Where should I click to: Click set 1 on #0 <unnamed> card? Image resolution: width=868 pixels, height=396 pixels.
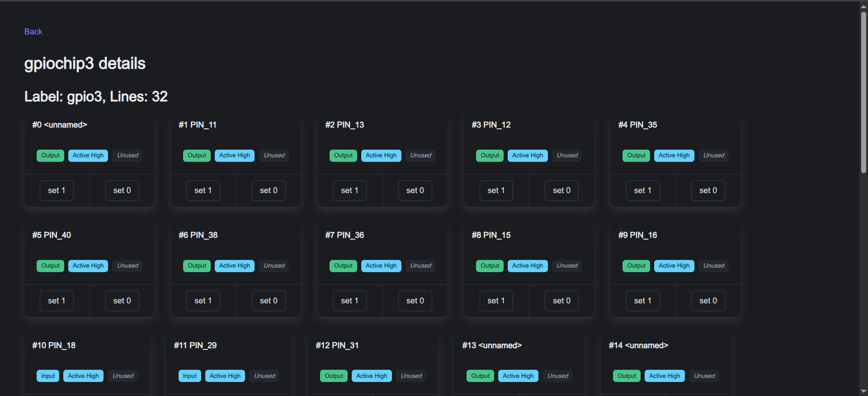tap(57, 190)
